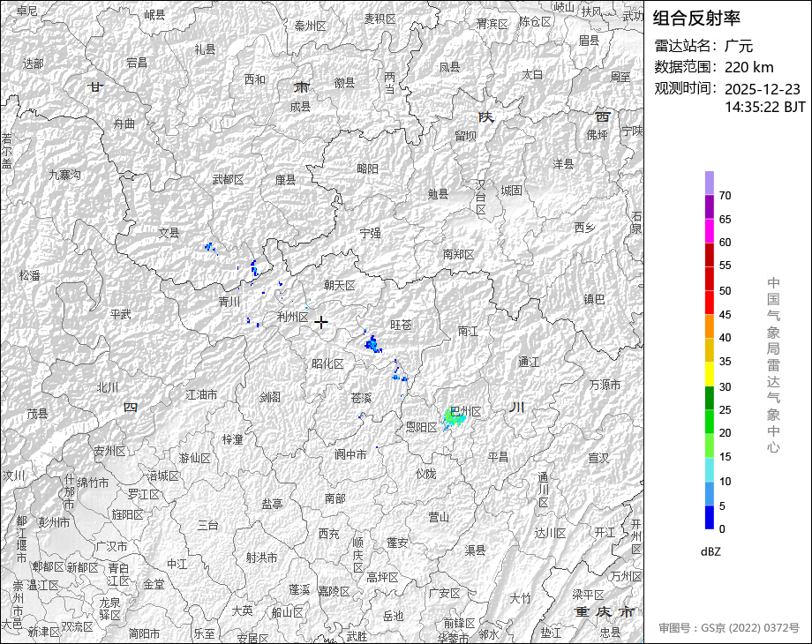Screen dimensions: 812x644
Task: Click the 平武 map label
Action: tap(121, 314)
